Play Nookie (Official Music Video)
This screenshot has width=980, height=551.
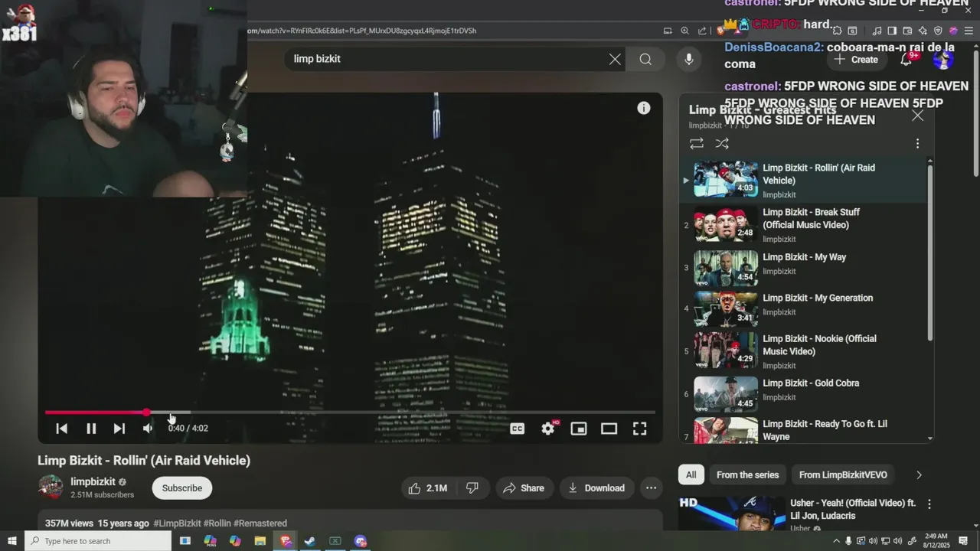803,350
